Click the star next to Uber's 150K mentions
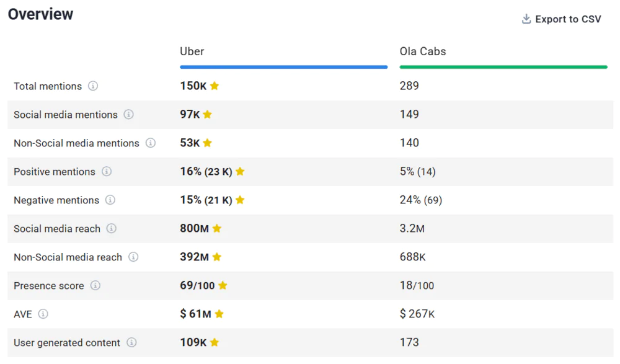620x364 pixels. (x=215, y=86)
